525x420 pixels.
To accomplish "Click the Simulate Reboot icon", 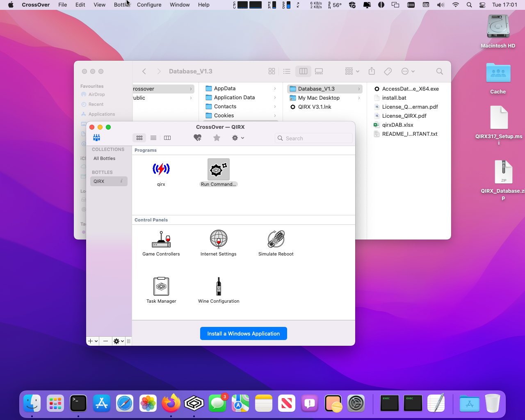I will pyautogui.click(x=276, y=239).
